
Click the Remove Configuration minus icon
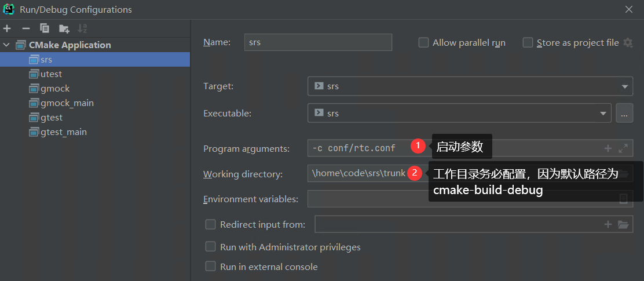25,28
